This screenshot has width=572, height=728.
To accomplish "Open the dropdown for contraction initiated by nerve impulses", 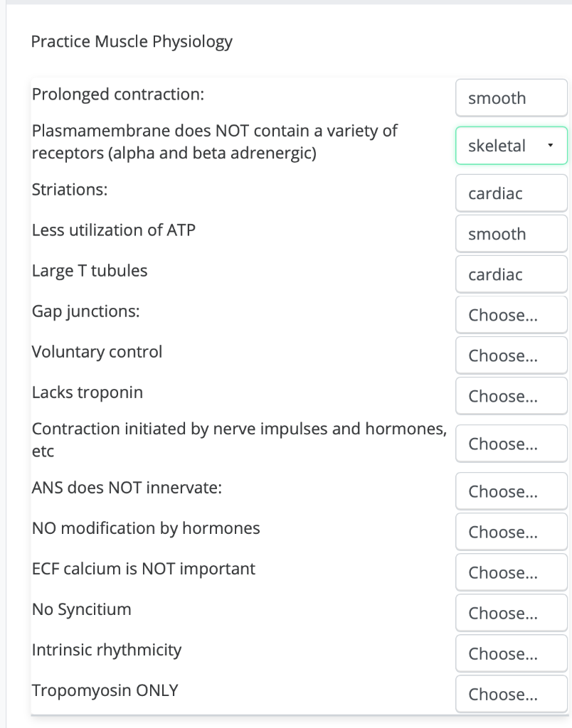I will tap(511, 443).
